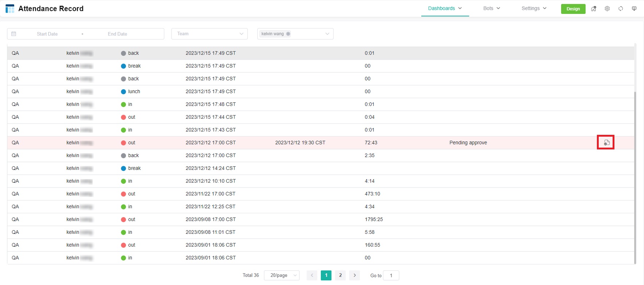Open the user filter dropdown arrow

(327, 34)
